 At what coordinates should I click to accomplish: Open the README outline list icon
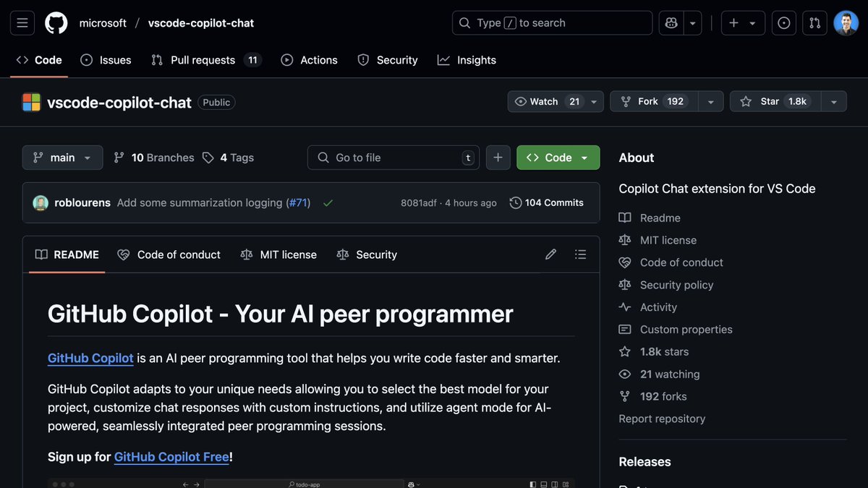580,254
